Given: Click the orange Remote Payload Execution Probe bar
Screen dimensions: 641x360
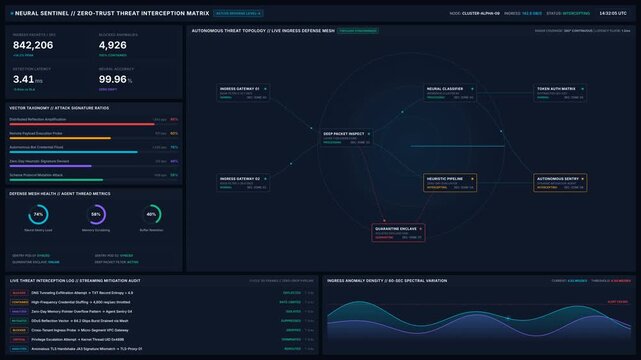Looking at the screenshot, I should pos(60,138).
